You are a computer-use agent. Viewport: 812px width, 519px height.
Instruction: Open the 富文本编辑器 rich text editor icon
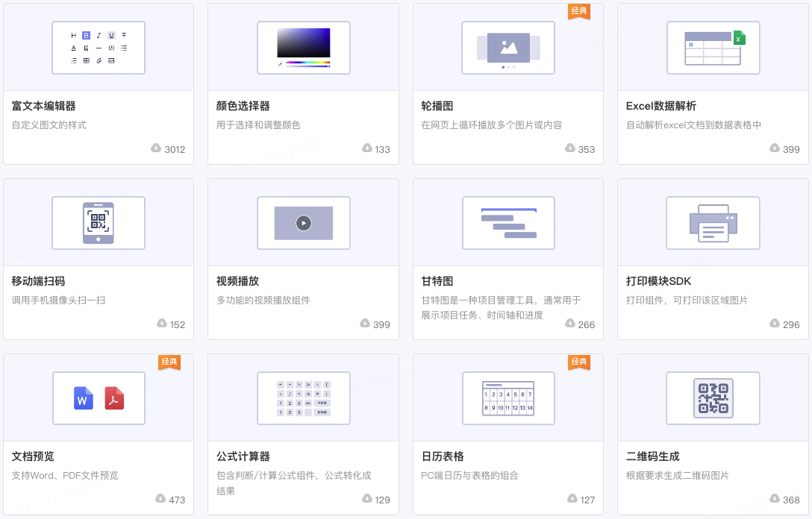pyautogui.click(x=99, y=48)
